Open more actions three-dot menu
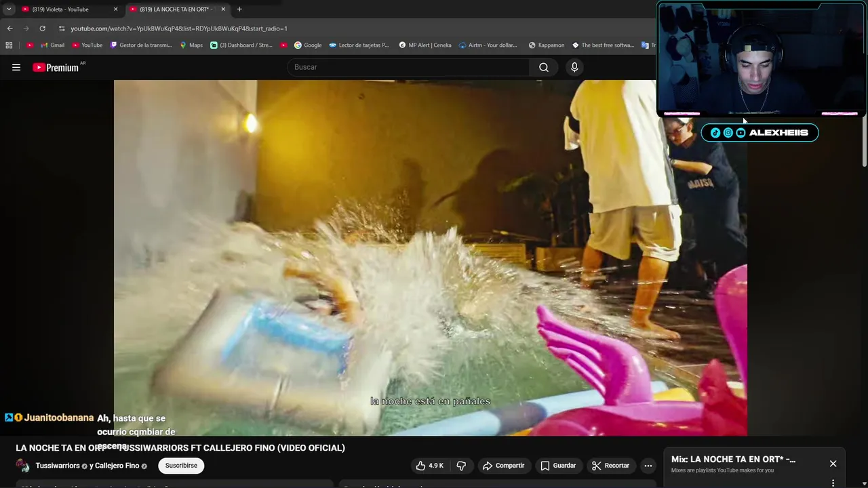The image size is (868, 488). (648, 466)
